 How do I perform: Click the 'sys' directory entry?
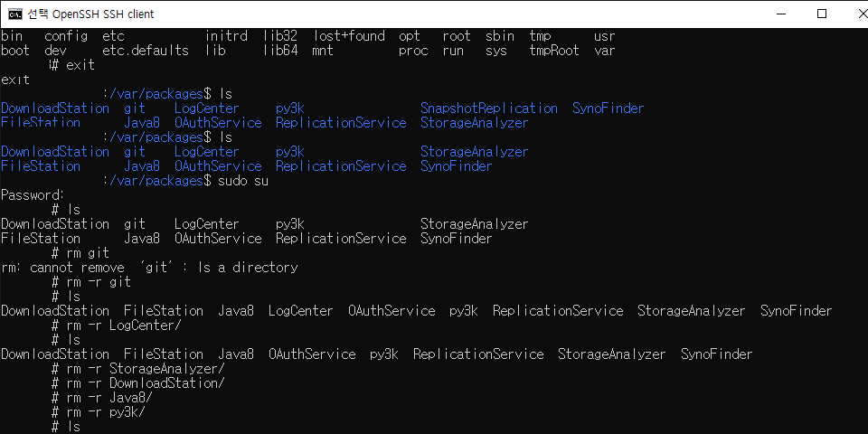pyautogui.click(x=496, y=51)
